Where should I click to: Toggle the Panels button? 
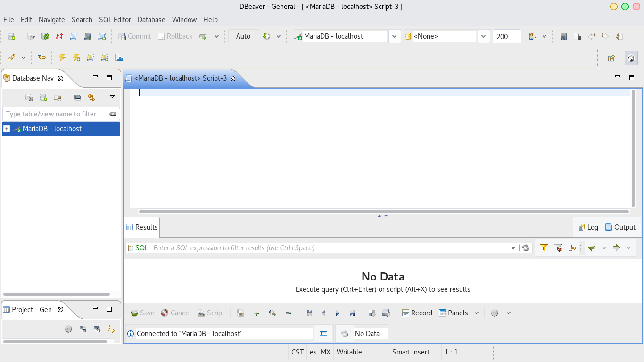tap(454, 313)
